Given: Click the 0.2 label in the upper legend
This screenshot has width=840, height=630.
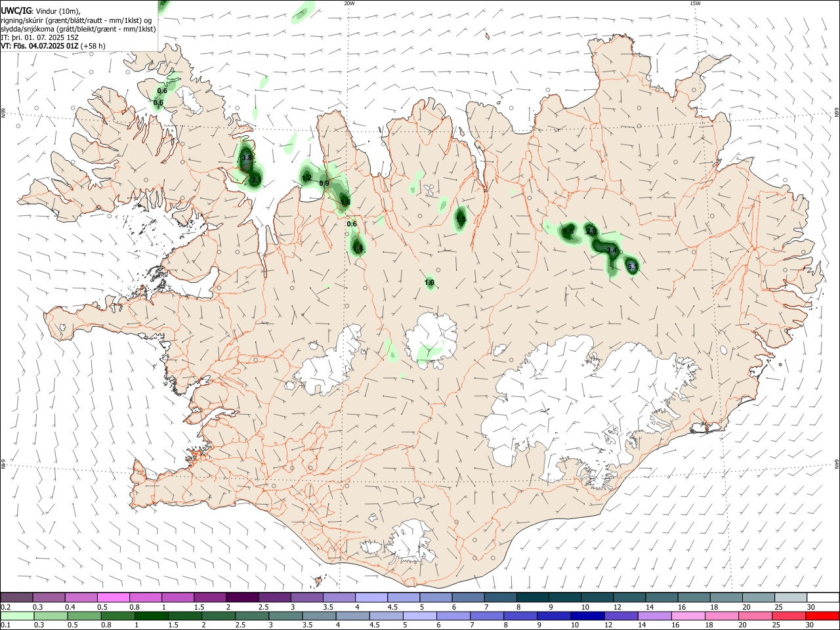Looking at the screenshot, I should (x=5, y=607).
